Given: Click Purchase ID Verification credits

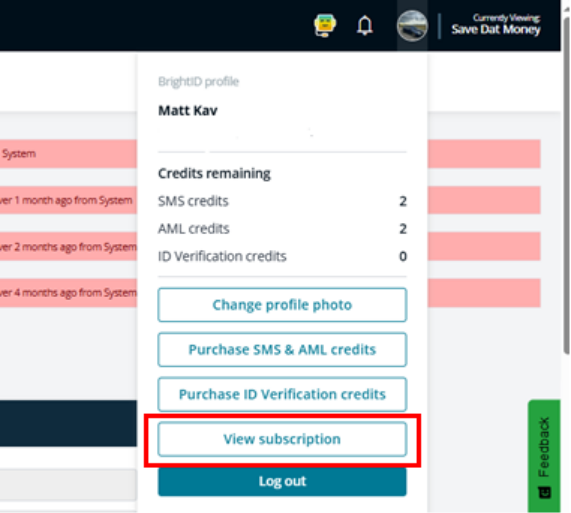Looking at the screenshot, I should [x=282, y=394].
